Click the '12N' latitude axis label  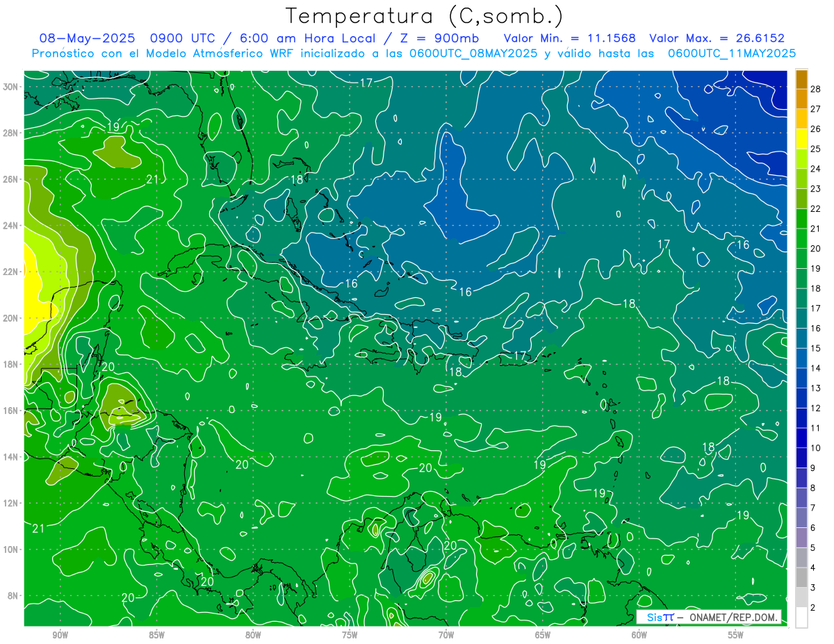tap(11, 503)
